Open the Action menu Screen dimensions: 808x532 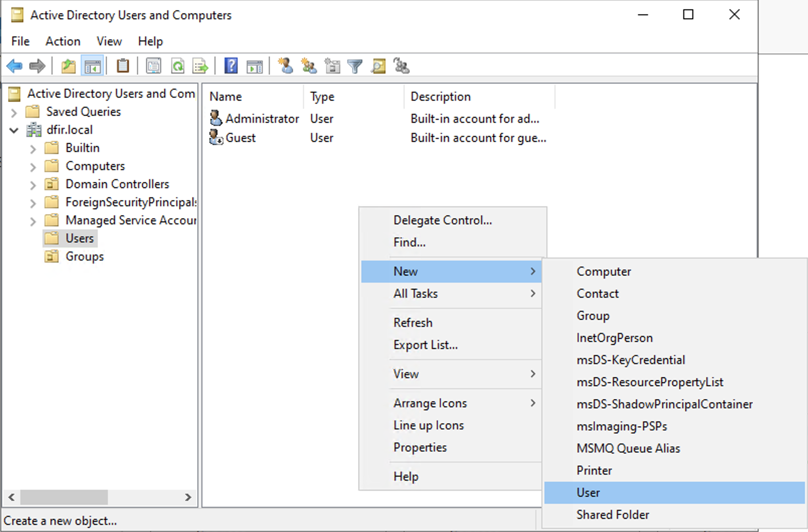coord(63,41)
